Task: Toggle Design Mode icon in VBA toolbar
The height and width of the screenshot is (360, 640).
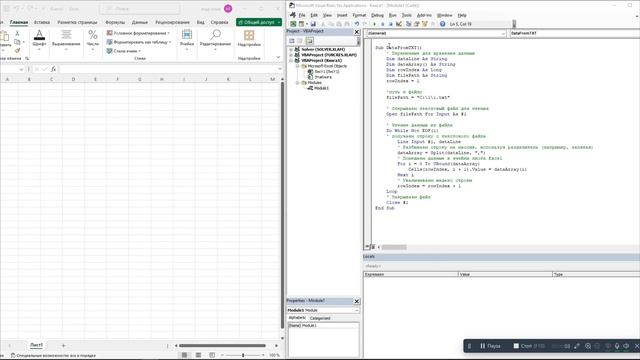Action: point(399,24)
